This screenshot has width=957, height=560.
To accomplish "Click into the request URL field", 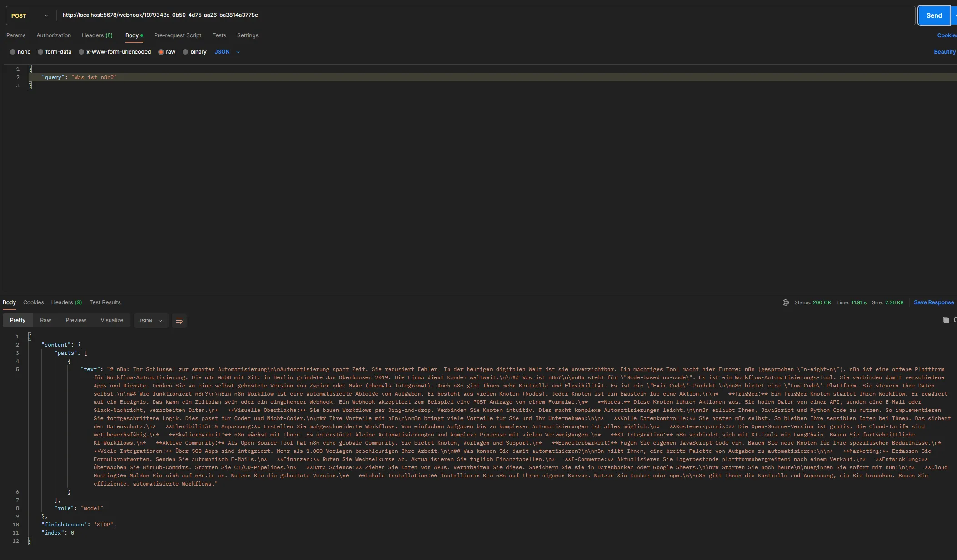I will pos(454,15).
